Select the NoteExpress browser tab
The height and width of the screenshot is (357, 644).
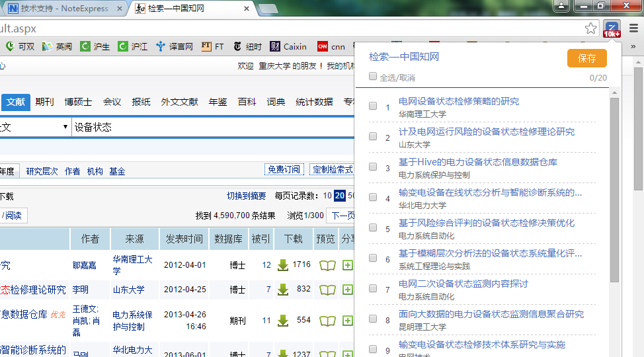(x=65, y=8)
